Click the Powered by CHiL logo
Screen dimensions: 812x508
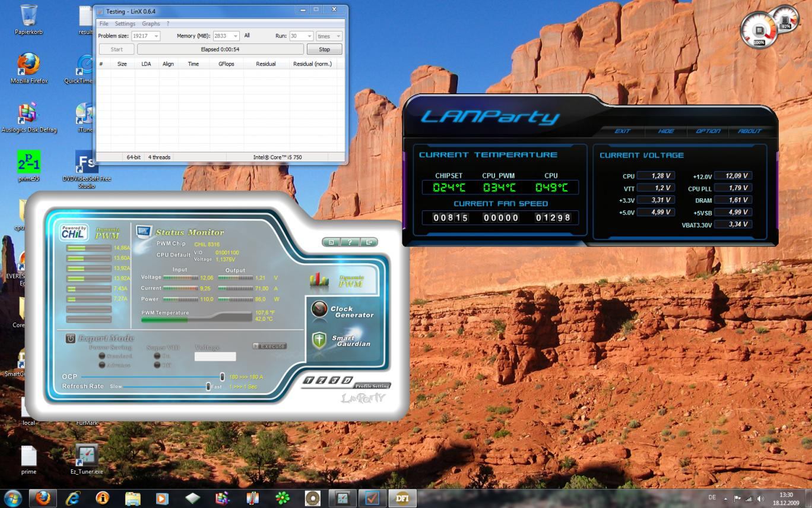tap(74, 232)
